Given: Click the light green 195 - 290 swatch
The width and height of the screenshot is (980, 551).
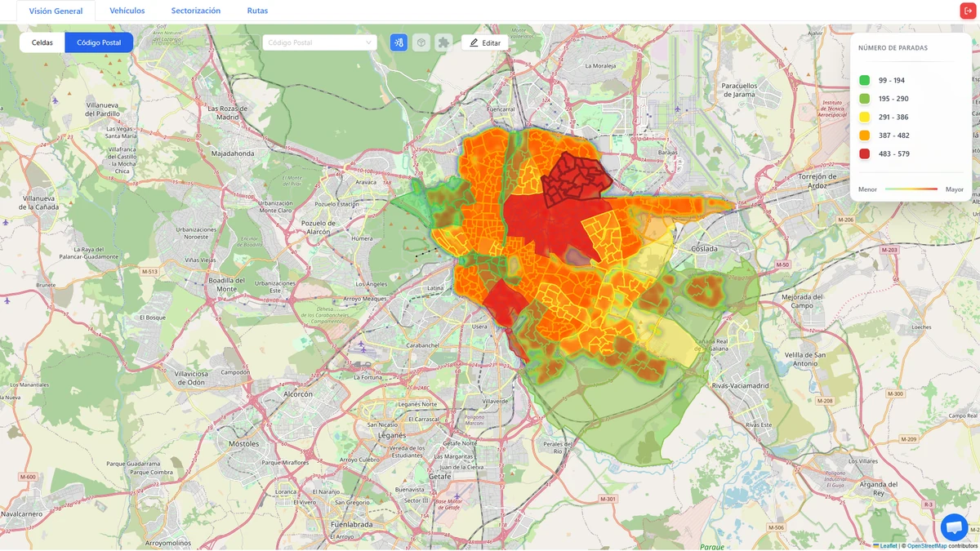Looking at the screenshot, I should [864, 99].
